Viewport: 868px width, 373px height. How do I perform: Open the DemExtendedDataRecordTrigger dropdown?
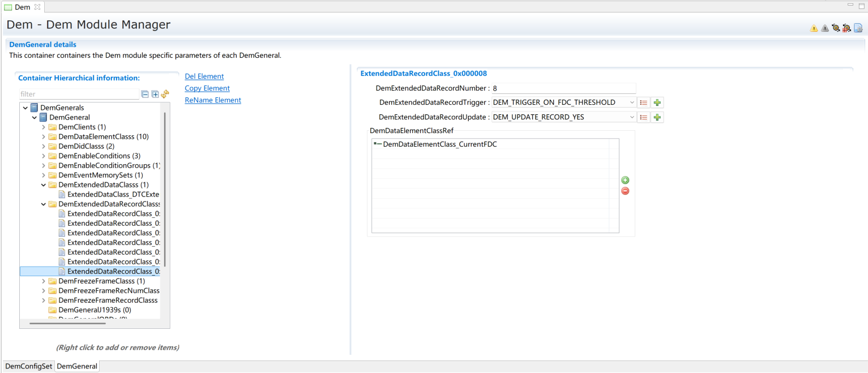point(632,102)
